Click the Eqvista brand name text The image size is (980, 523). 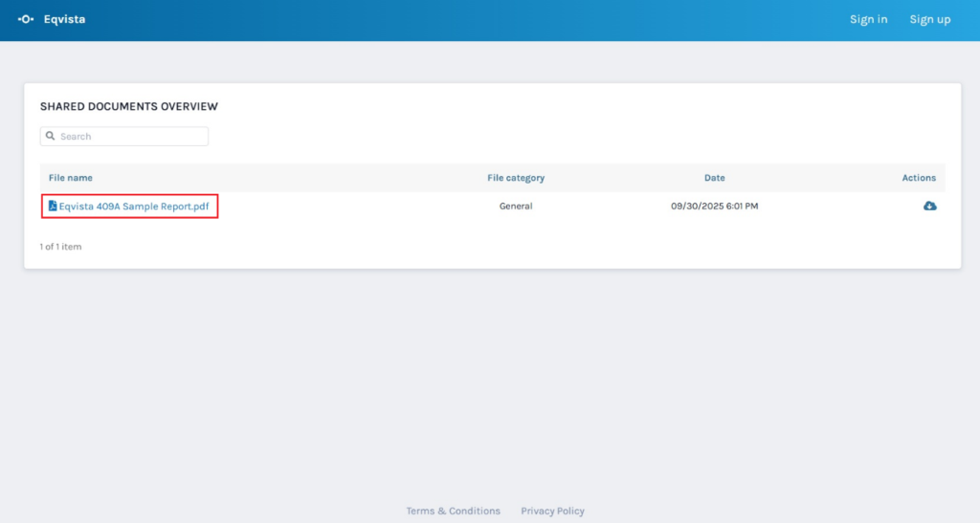[64, 19]
